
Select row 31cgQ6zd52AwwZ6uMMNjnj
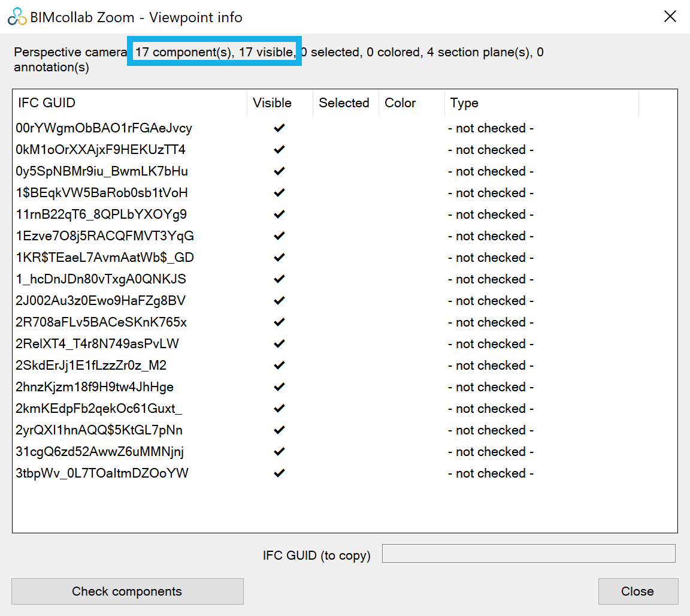click(x=345, y=452)
